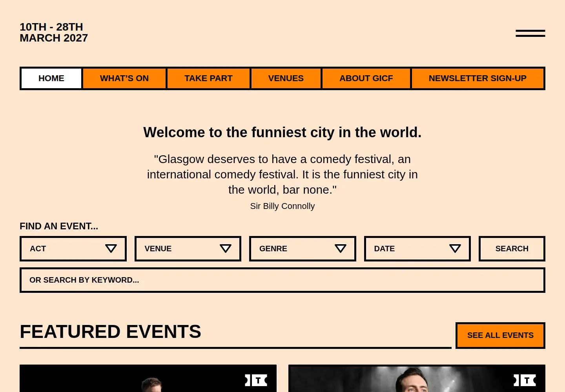Screen dimensions: 565x392
Task: Click the 'Featured Events' heading
Action: pos(110,332)
